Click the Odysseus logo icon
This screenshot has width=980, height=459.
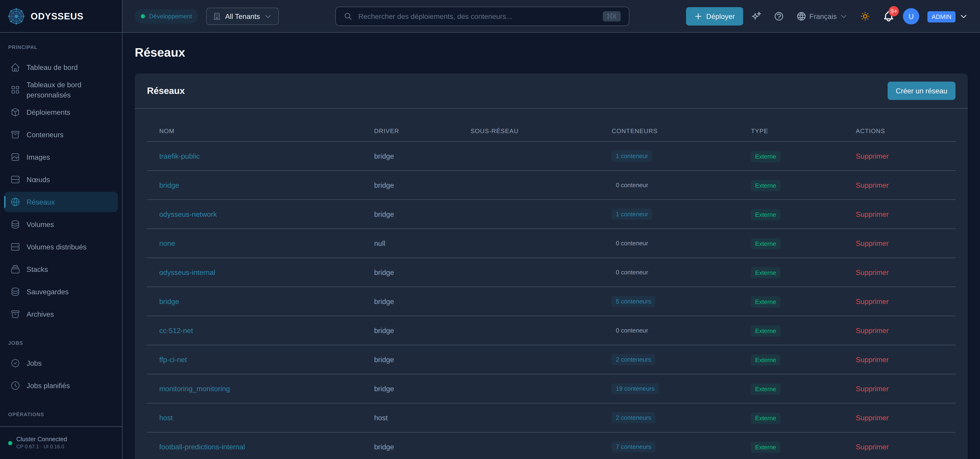16,16
